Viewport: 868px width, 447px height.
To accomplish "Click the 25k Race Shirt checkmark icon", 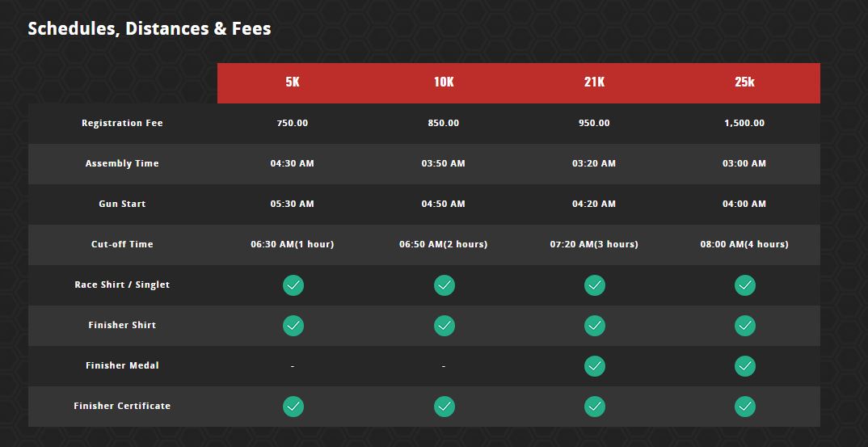I will (x=744, y=285).
